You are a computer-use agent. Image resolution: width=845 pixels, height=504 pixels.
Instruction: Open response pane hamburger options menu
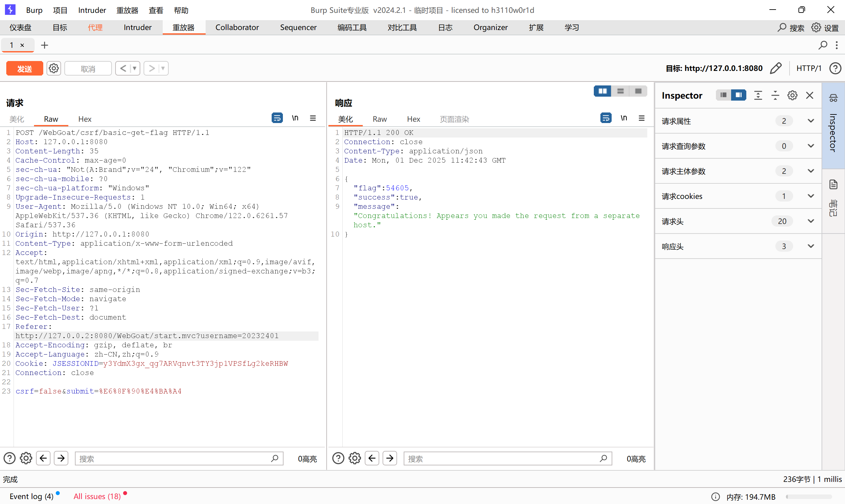coord(641,118)
